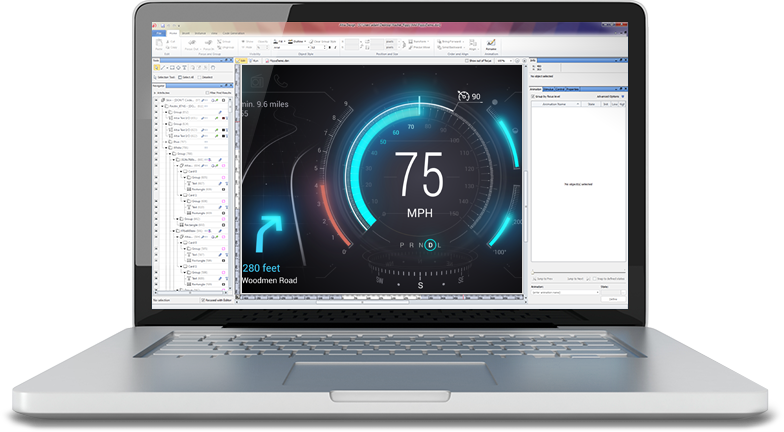Click the Define button
The height and width of the screenshot is (432, 784).
pos(614,299)
